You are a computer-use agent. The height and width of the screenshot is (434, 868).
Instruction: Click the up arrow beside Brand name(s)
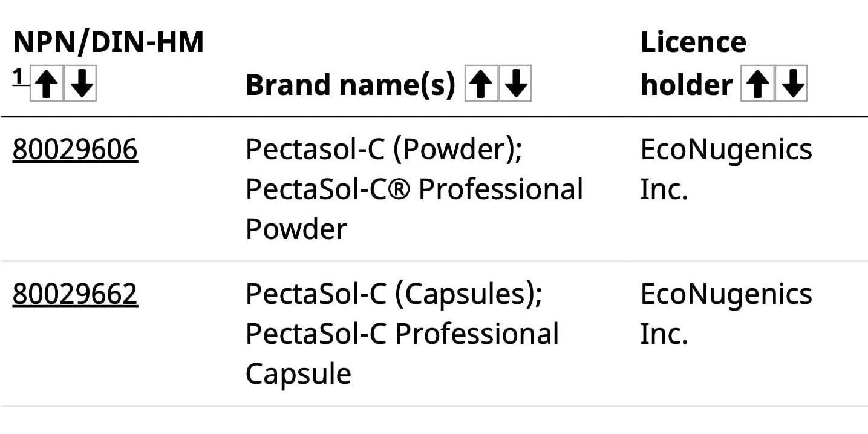coord(480,84)
